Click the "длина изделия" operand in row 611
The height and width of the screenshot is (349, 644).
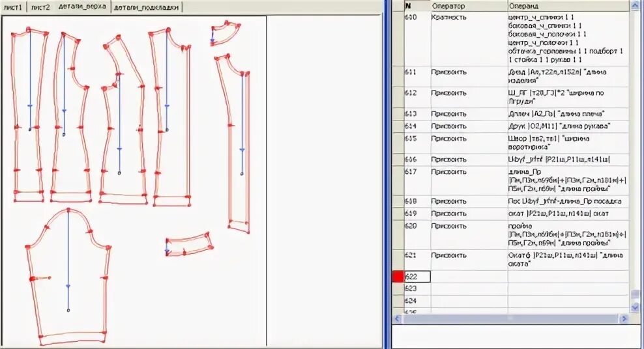(568, 76)
